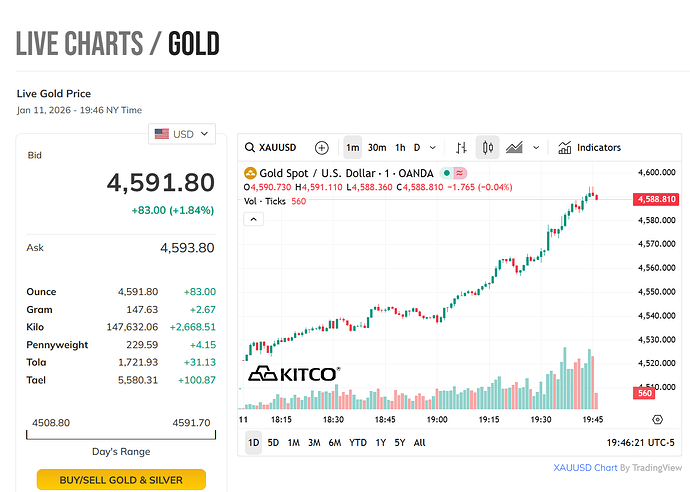Click the BUY/SELL GOLD & SILVER button

[x=121, y=480]
